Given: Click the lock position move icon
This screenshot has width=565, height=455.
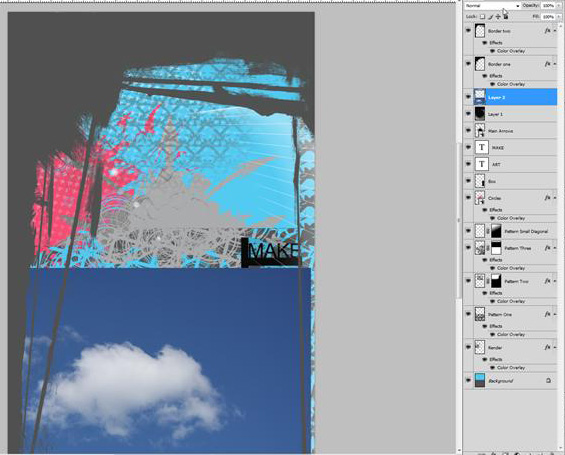Looking at the screenshot, I should point(498,17).
